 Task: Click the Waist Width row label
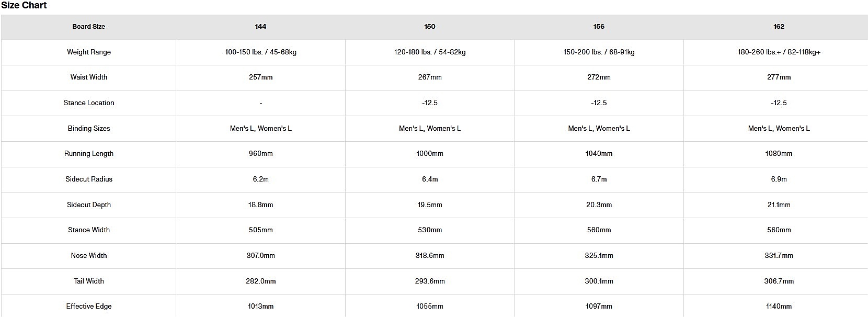click(x=89, y=77)
